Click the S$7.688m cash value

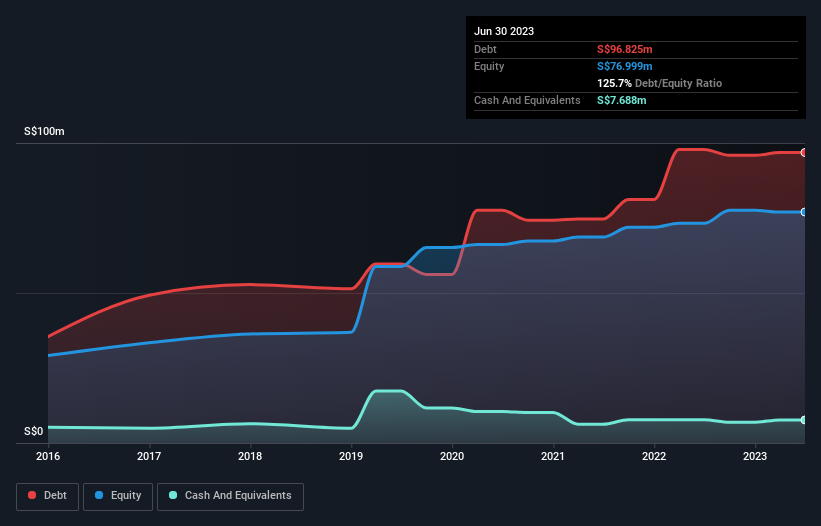[622, 100]
